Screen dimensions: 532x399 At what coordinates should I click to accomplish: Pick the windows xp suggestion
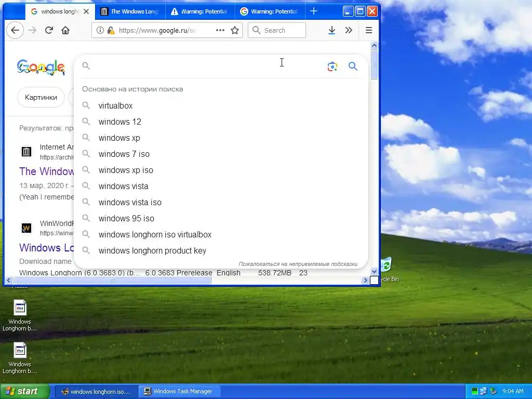(x=221, y=138)
